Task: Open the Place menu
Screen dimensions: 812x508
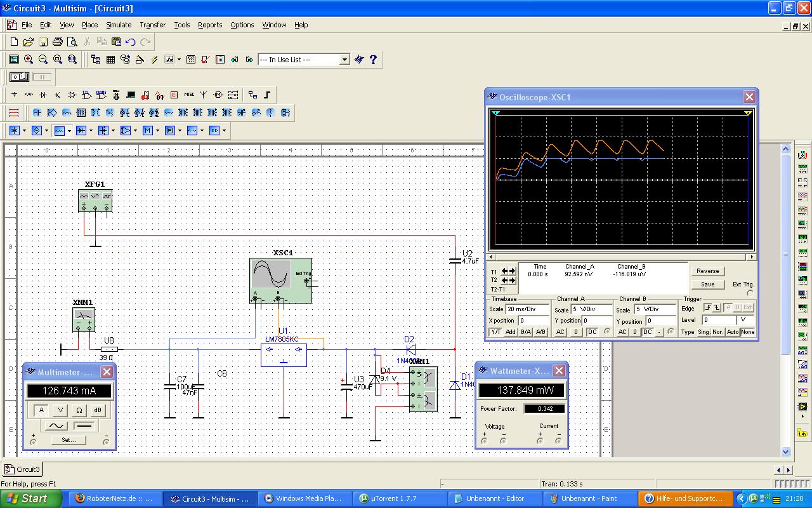Action: click(x=90, y=25)
